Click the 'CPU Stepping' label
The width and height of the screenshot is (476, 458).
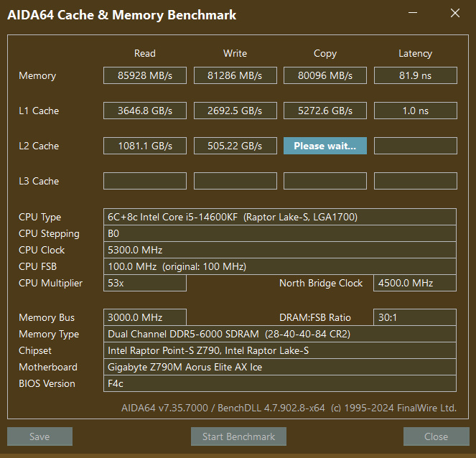tap(49, 234)
